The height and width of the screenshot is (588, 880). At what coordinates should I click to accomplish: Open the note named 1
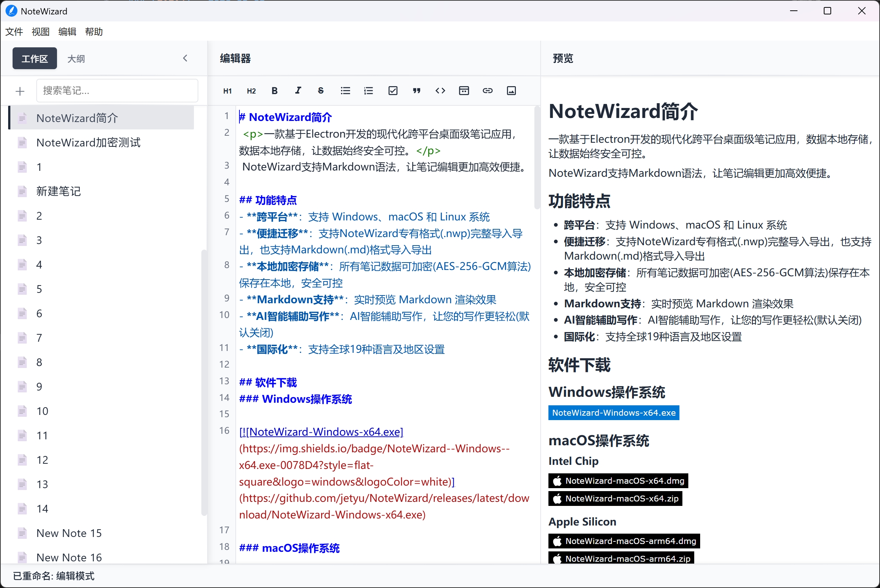[101, 167]
